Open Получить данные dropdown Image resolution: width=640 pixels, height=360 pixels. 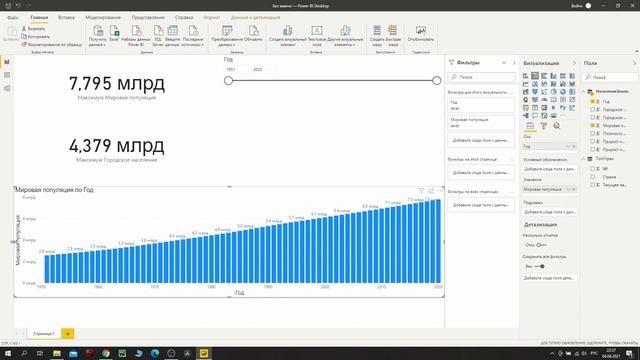click(x=98, y=36)
